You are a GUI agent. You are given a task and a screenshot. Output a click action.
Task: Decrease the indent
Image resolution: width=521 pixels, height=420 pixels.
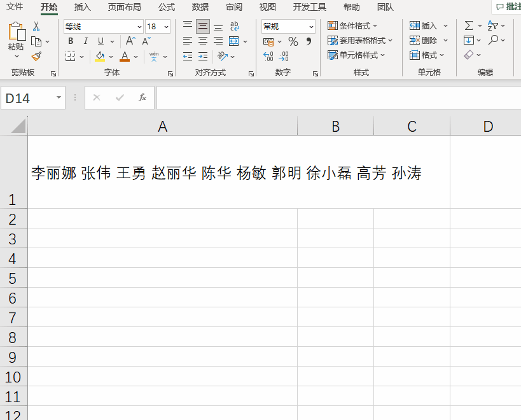(x=188, y=56)
